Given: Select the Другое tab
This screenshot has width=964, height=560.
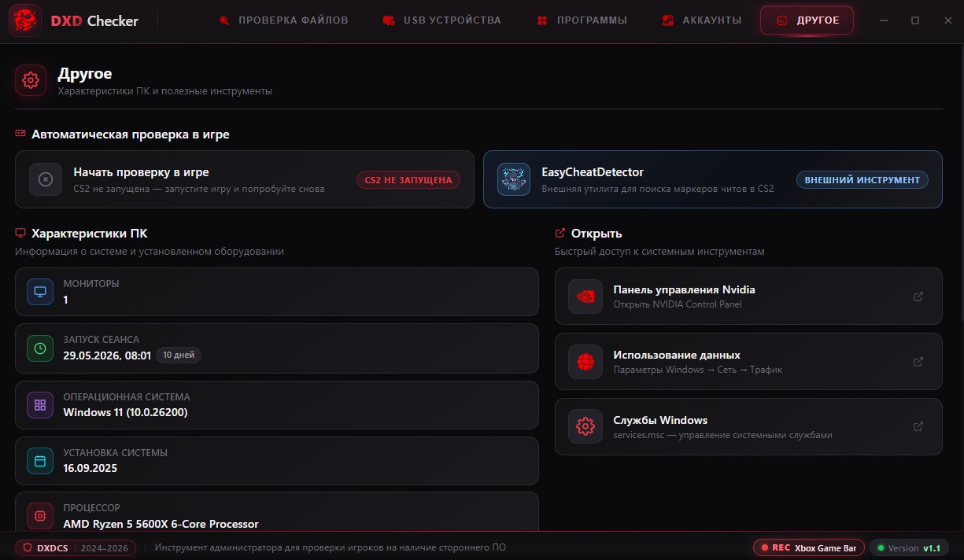Looking at the screenshot, I should 807,20.
